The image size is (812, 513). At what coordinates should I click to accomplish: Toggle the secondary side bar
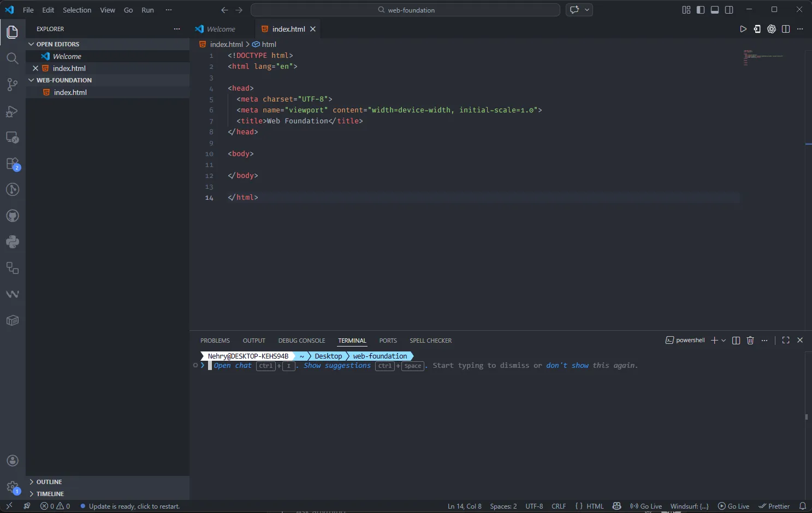click(729, 9)
